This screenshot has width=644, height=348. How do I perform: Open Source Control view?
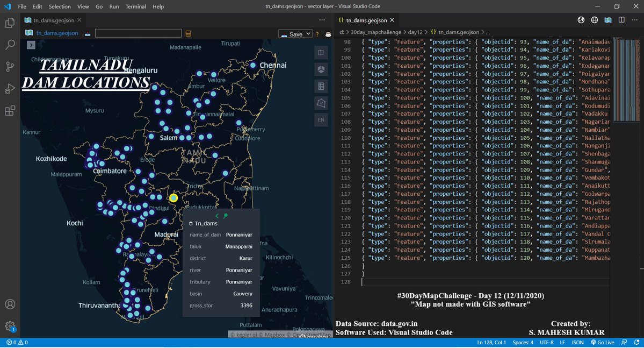coord(10,67)
